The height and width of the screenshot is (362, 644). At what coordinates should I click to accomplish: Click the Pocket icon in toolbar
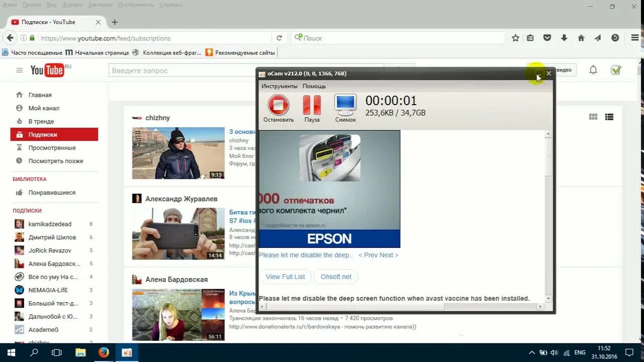click(x=547, y=38)
